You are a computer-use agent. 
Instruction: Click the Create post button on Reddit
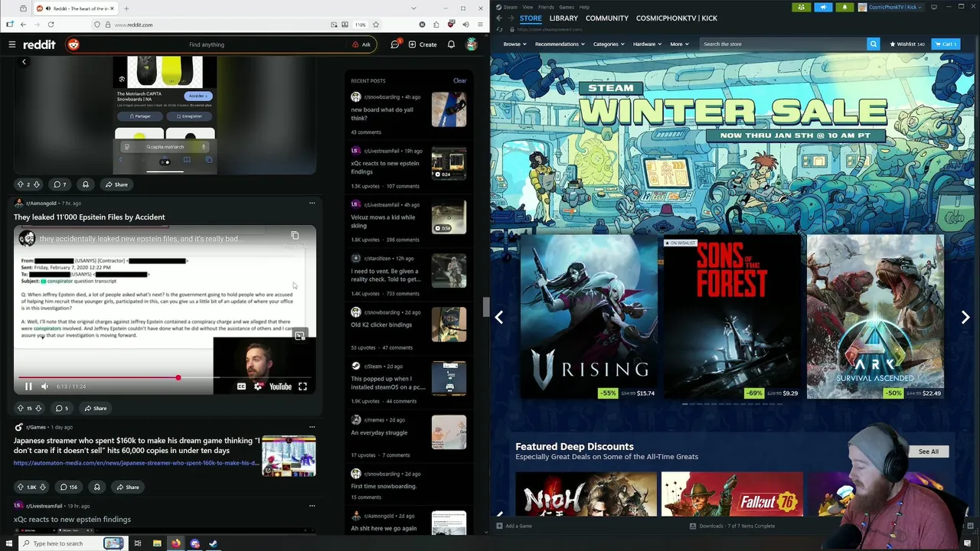click(x=423, y=44)
